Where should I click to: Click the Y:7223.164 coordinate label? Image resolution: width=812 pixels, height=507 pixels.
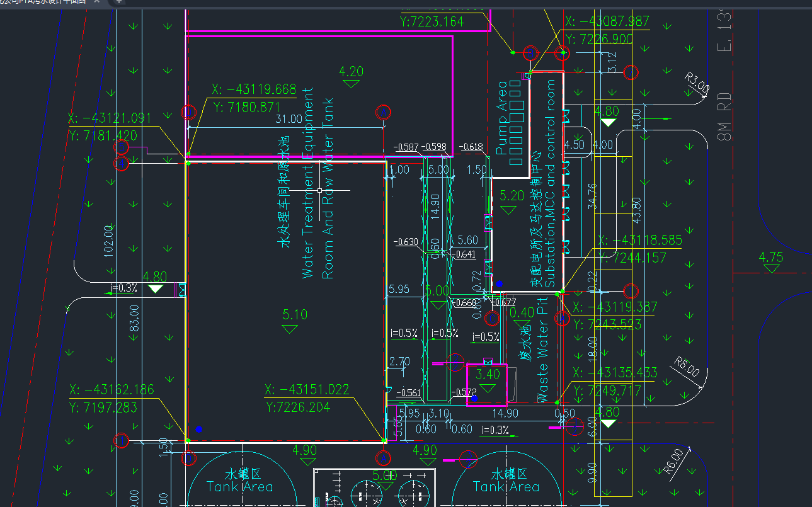pyautogui.click(x=432, y=21)
